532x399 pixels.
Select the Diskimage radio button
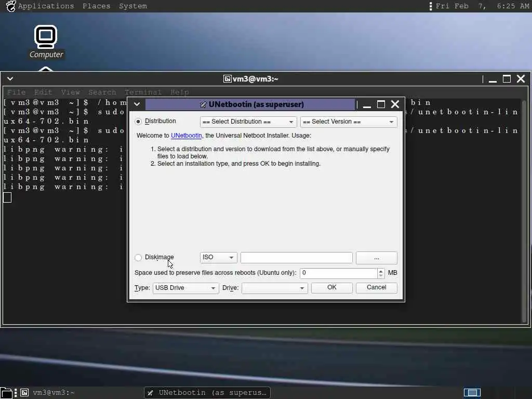coord(138,258)
